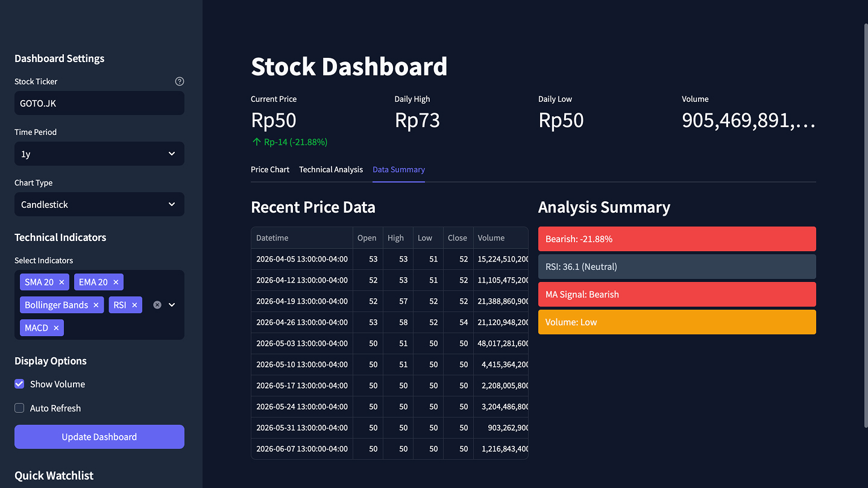Viewport: 868px width, 488px height.
Task: Select the 2026-06-07 datetime cell
Action: [302, 449]
